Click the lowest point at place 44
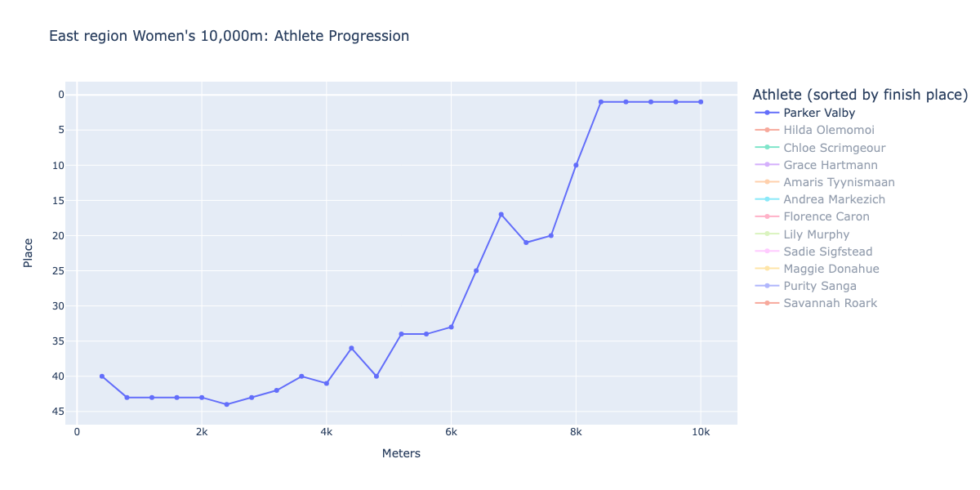 [226, 404]
